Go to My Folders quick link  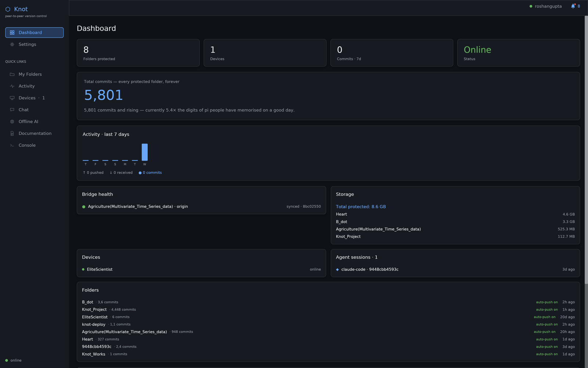point(34,74)
